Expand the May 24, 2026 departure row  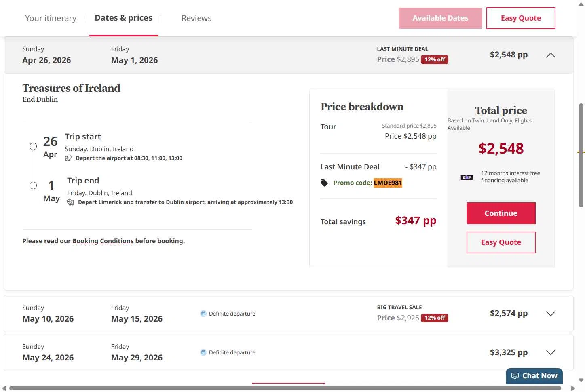coord(551,352)
